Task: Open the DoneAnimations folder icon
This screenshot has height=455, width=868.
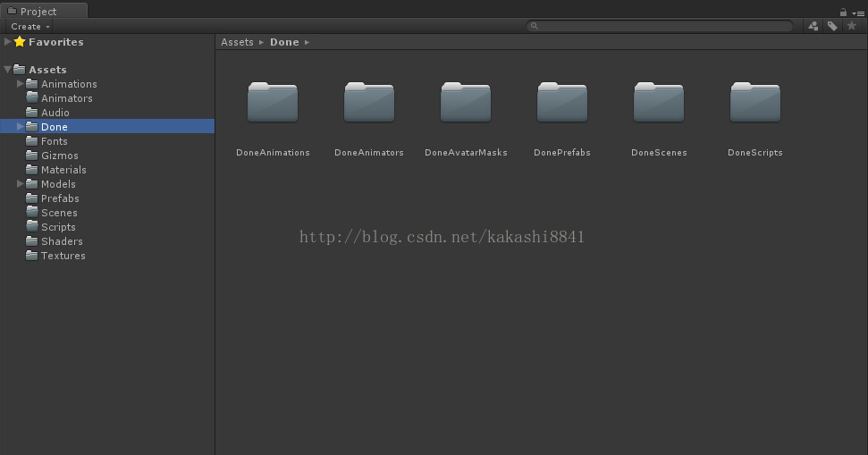Action: click(273, 103)
